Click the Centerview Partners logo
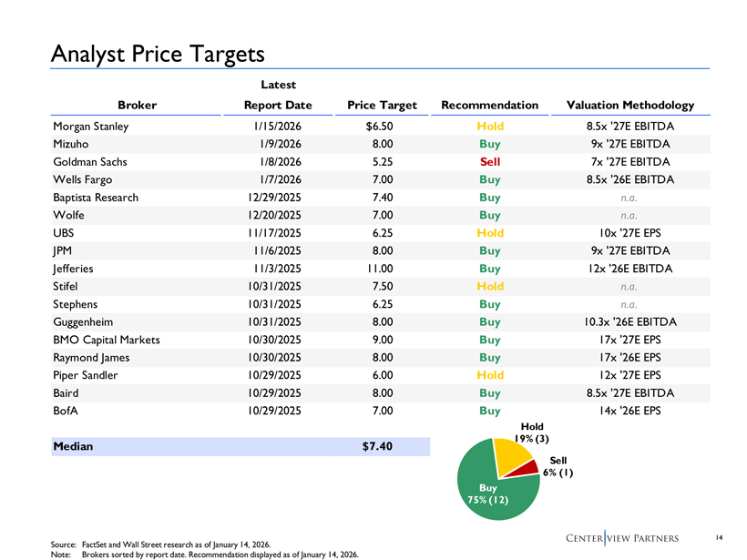747x560 pixels. coord(622,538)
